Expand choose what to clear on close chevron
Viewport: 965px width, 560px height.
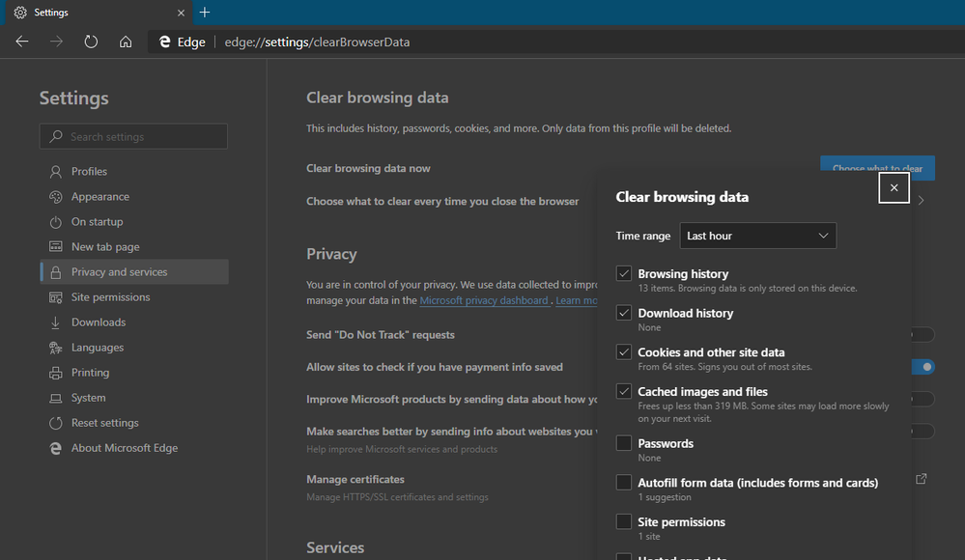(x=922, y=201)
